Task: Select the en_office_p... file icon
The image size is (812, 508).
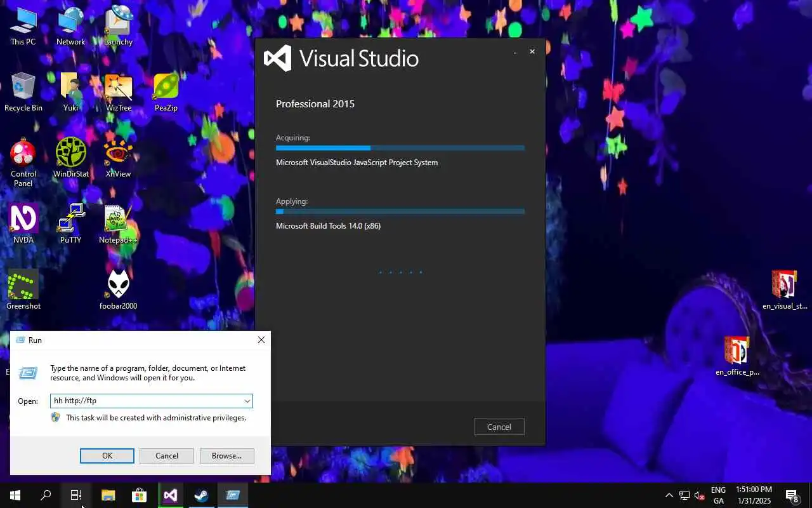Action: pos(737,357)
